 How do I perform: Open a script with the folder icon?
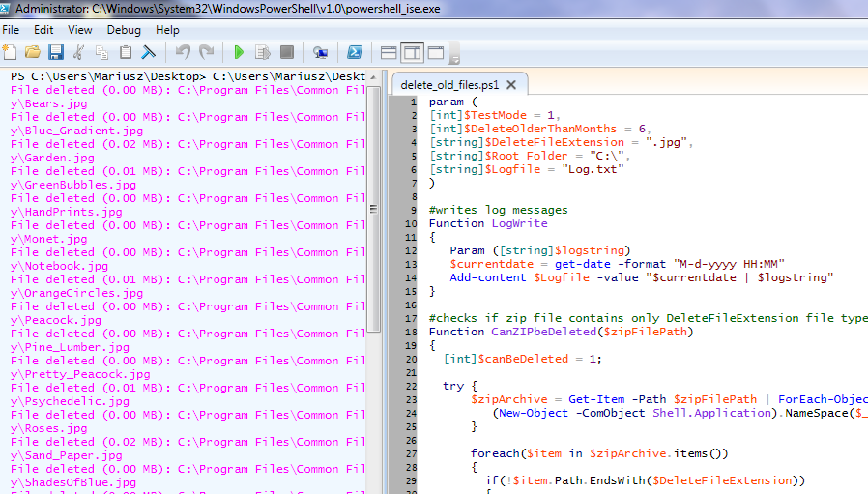[x=33, y=52]
